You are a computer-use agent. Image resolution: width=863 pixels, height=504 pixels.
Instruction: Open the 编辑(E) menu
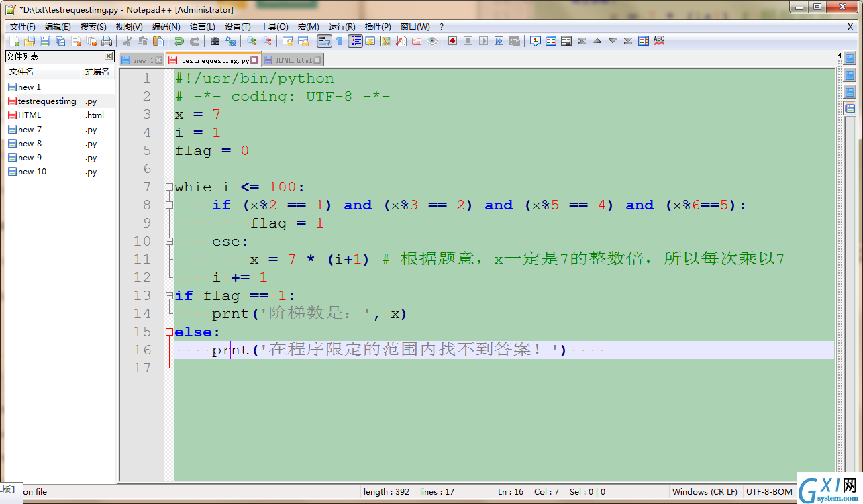[58, 26]
